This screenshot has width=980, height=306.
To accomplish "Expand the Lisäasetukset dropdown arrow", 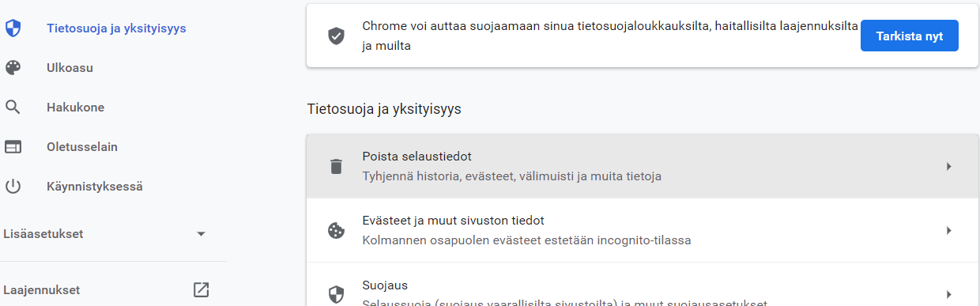I will click(x=201, y=234).
